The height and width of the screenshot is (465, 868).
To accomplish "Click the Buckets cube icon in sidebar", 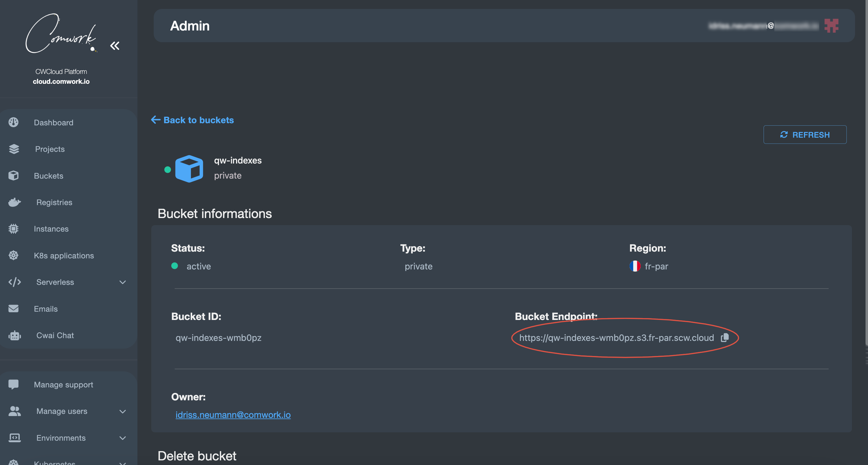I will point(14,176).
